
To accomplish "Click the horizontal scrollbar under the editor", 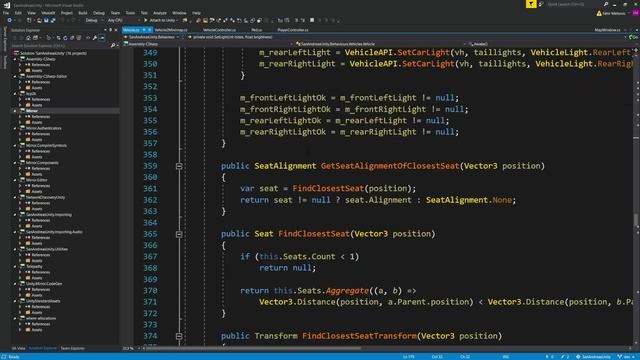I will click(x=253, y=348).
